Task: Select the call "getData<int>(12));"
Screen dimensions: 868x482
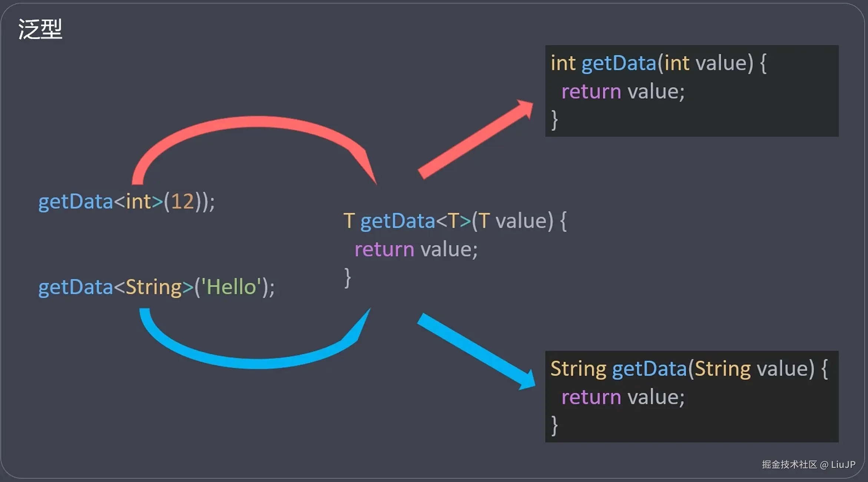Action: point(126,202)
